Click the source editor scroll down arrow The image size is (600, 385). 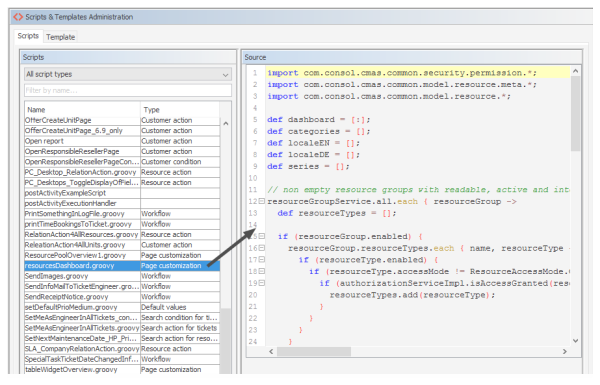pos(575,341)
